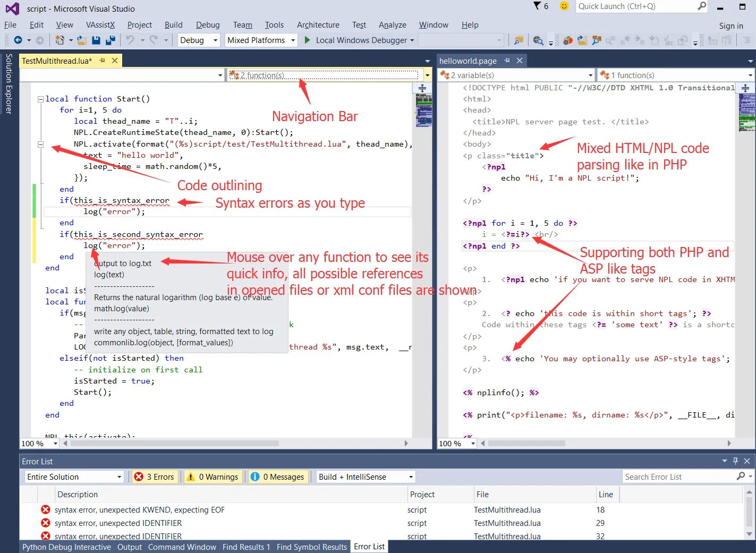Image resolution: width=756 pixels, height=553 pixels.
Task: Click the split editor icon above the helloworld.page scrollbar
Action: 745,88
